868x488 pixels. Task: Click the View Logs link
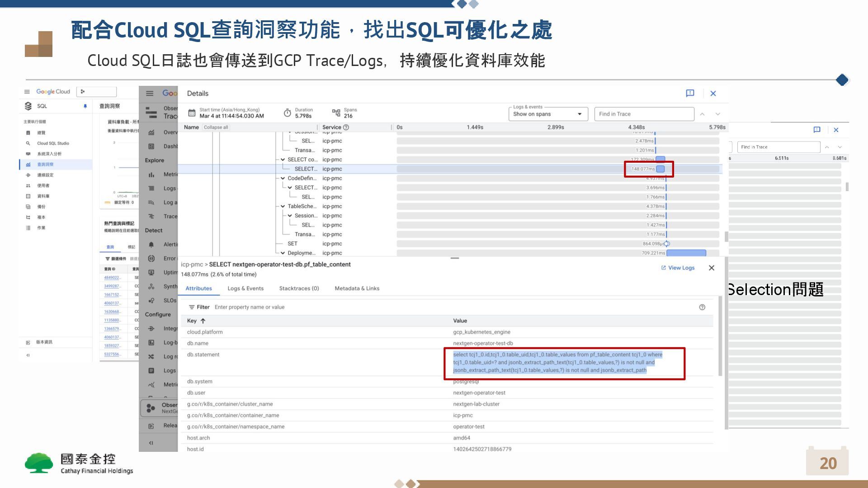(678, 268)
